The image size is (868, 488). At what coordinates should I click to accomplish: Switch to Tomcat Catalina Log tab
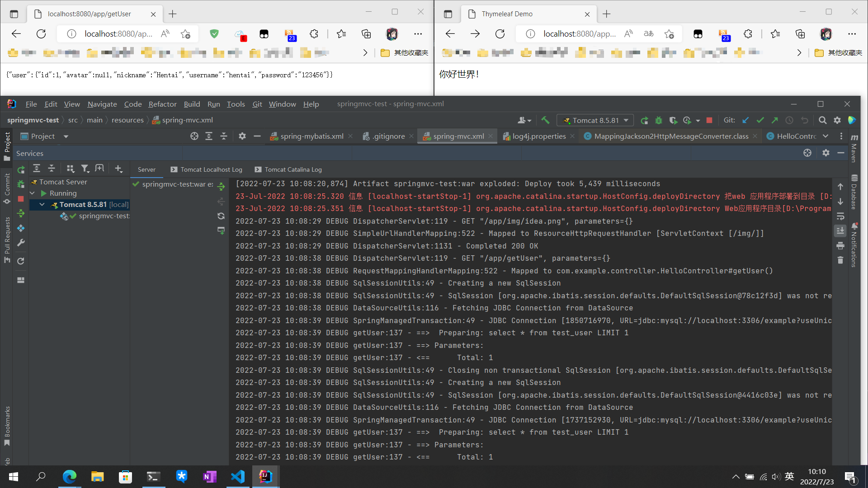[288, 169]
